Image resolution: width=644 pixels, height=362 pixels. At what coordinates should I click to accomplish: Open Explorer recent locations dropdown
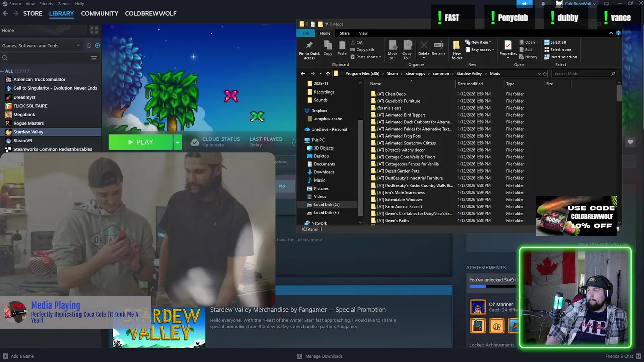319,74
